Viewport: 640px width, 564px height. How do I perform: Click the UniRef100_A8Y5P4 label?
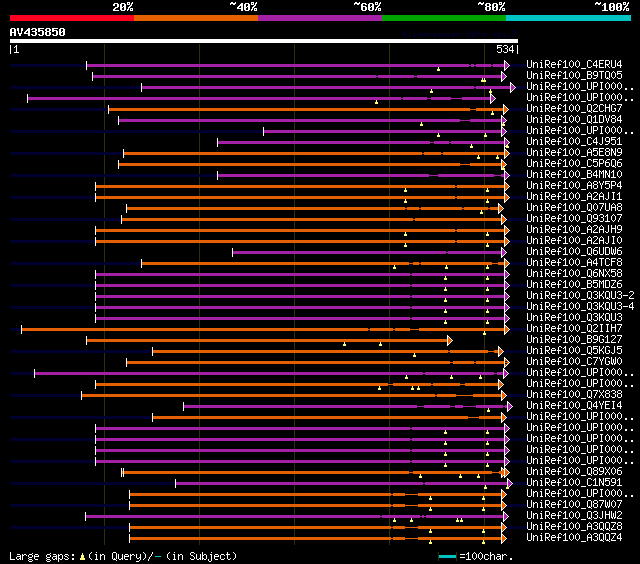tap(574, 186)
